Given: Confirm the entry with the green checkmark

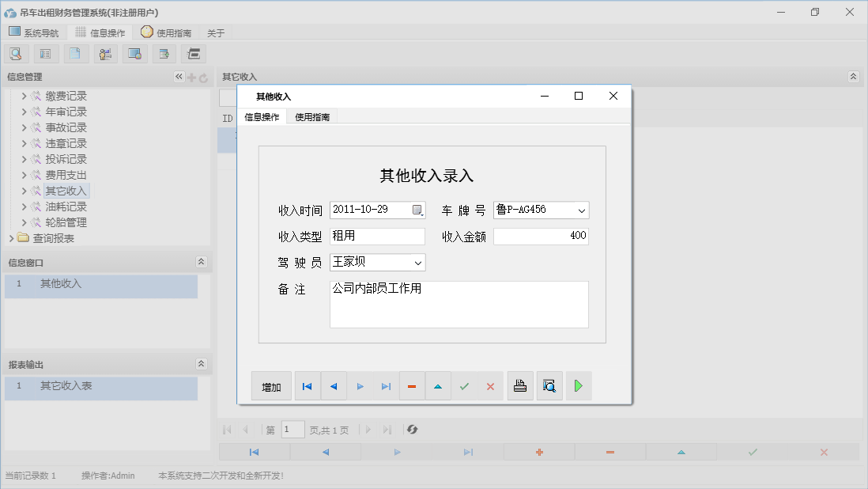Looking at the screenshot, I should click(465, 386).
